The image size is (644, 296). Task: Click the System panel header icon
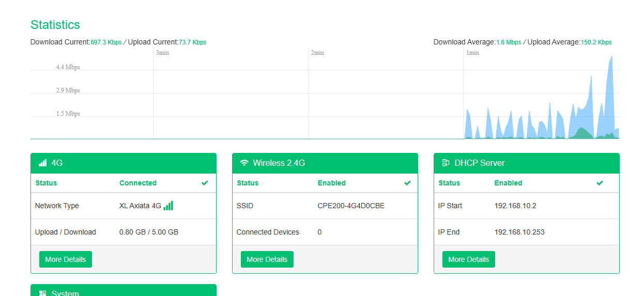(42, 293)
